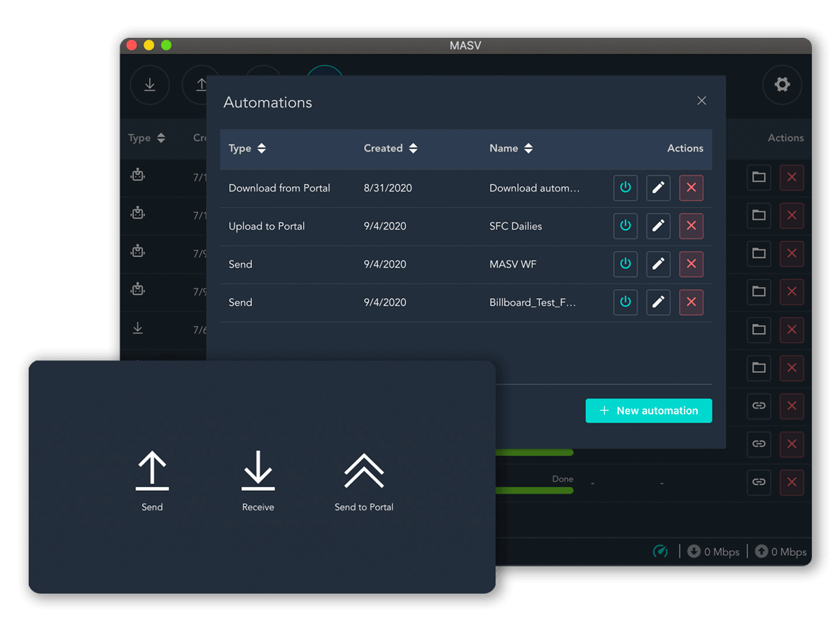Activate the Billboard_Test_F automation power switch
840x630 pixels.
(625, 302)
